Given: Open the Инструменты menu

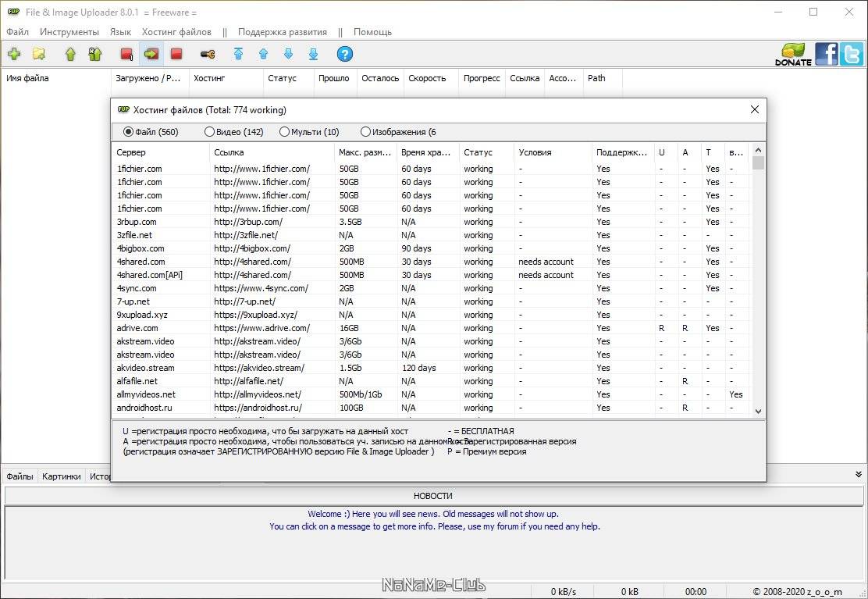Looking at the screenshot, I should coord(69,31).
